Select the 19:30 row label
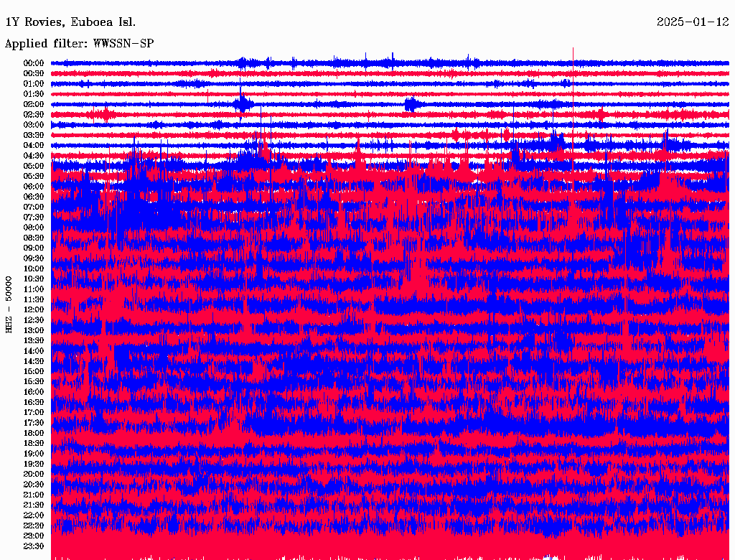Screen dimensions: 735x560 [34, 464]
